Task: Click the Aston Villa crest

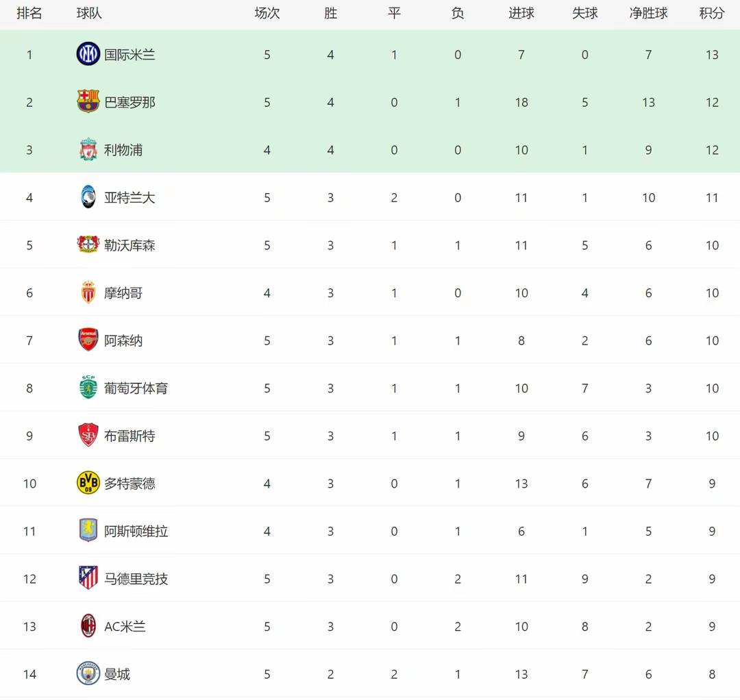Action: point(88,531)
